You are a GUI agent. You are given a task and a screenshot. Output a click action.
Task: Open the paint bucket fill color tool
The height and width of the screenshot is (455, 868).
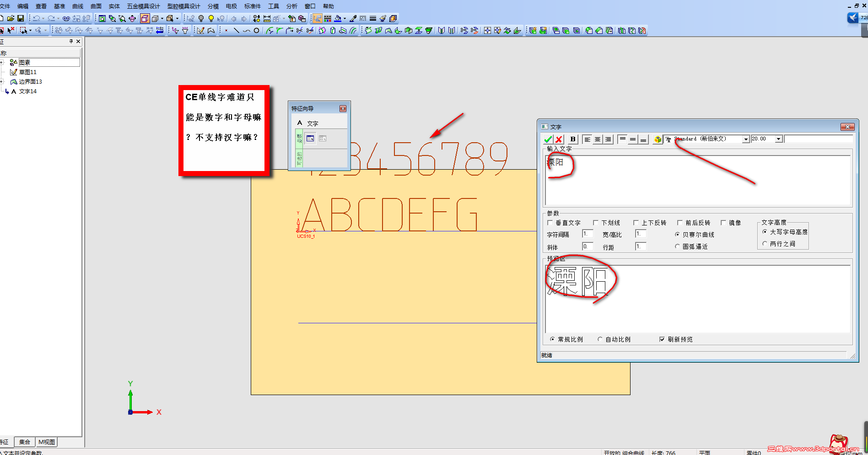point(338,18)
